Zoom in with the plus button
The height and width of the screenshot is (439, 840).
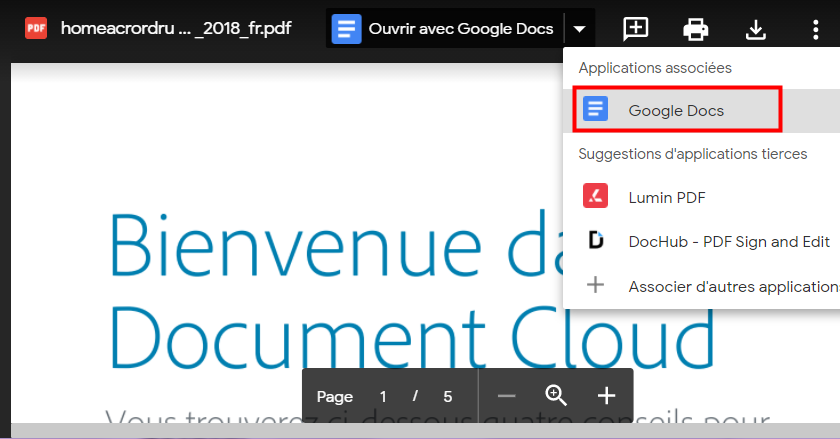(606, 396)
